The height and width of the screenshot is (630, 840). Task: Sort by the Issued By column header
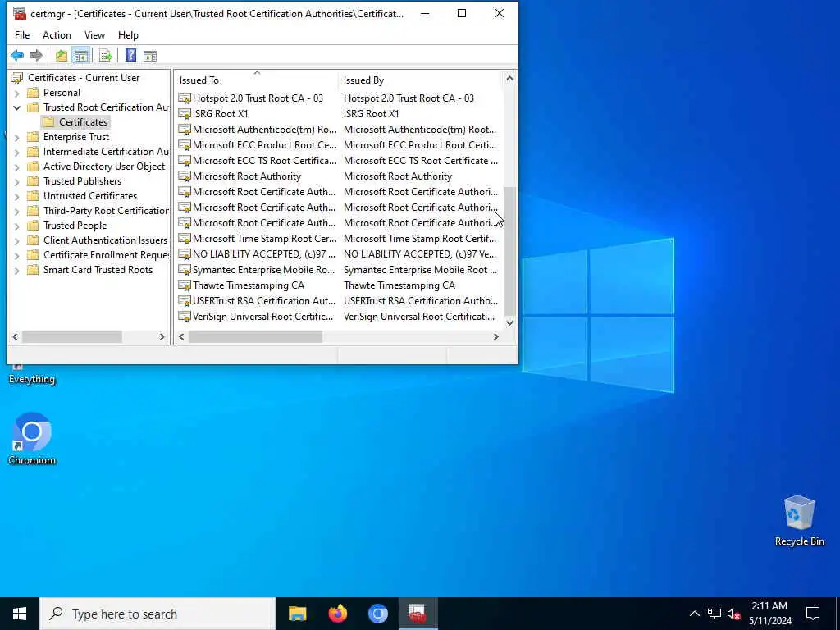421,80
